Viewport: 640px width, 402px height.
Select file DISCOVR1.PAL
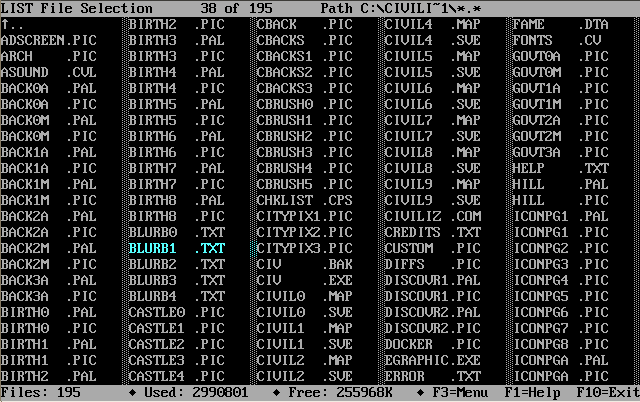click(433, 280)
